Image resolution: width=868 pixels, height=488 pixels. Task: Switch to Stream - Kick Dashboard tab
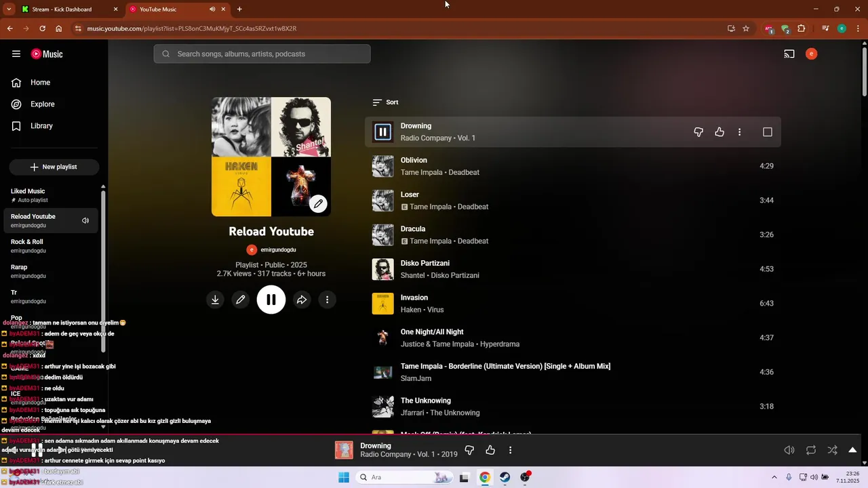(x=70, y=9)
